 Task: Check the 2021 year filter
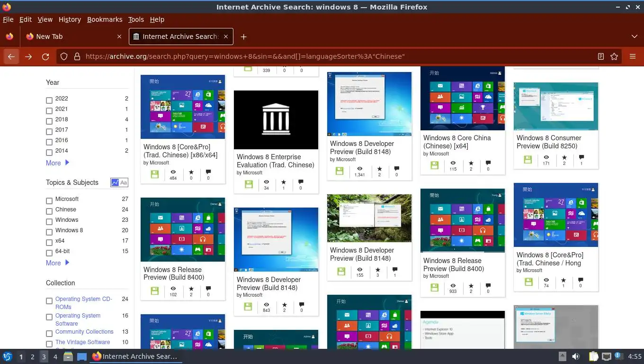click(x=49, y=110)
